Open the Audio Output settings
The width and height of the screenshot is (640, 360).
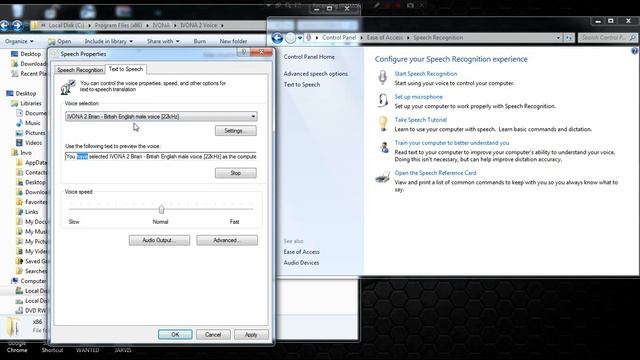coord(159,240)
